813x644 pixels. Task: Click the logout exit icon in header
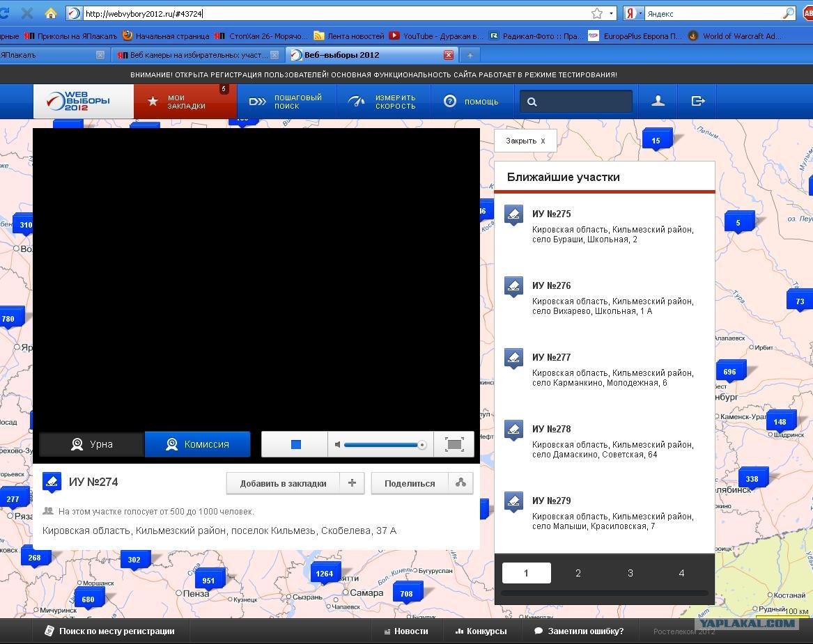coord(698,101)
